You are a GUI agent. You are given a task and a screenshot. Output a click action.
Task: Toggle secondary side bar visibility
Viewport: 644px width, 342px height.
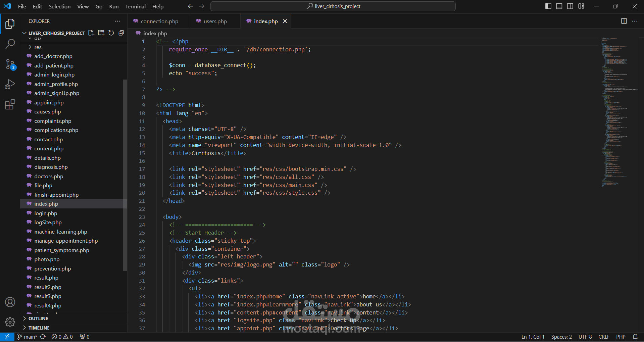coord(570,6)
